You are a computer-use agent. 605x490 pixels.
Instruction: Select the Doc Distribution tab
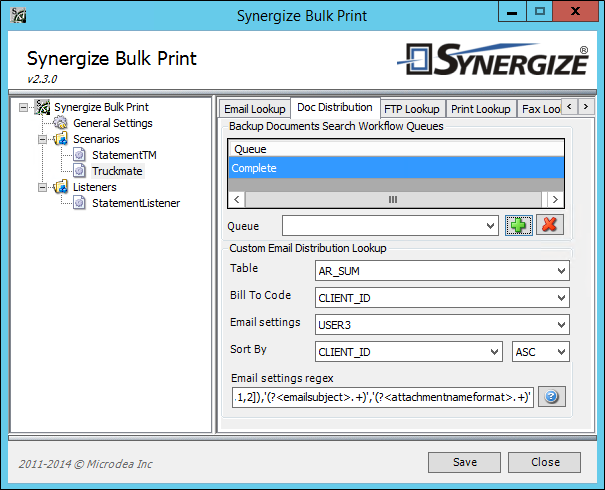335,107
